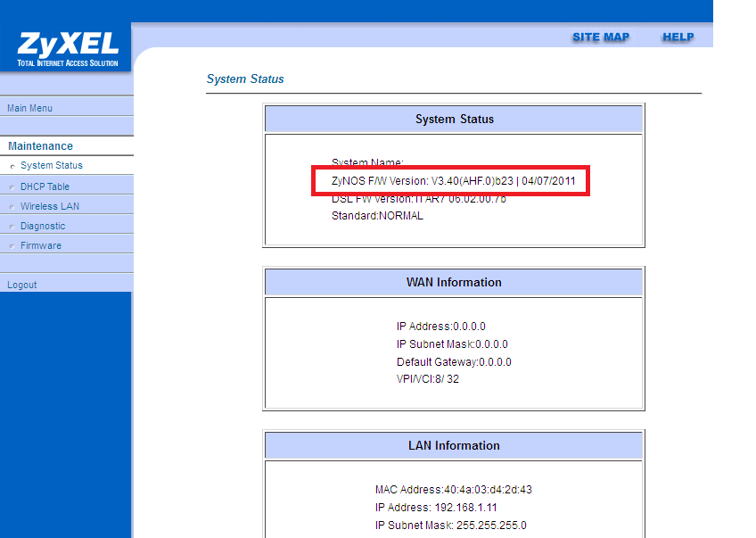Click the ZyXEL logo
Image resolution: width=756 pixels, height=538 pixels.
pyautogui.click(x=68, y=49)
